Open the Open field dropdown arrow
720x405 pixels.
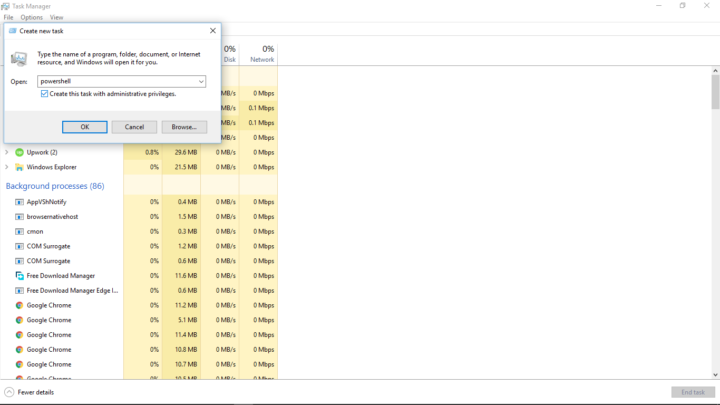201,81
